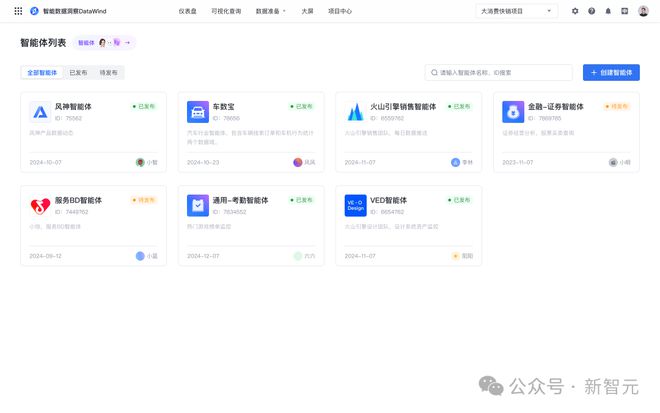Screen dimensions: 660x413
Task: Click the 风神智能体 logo icon
Action: (40, 112)
